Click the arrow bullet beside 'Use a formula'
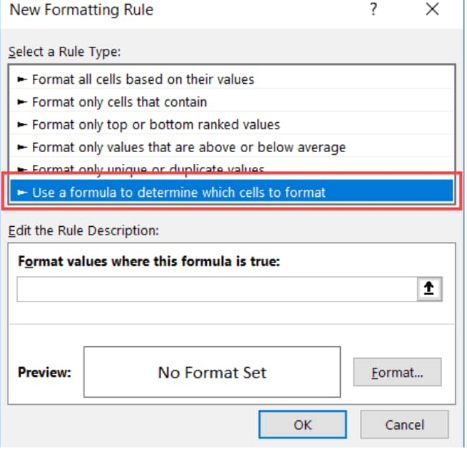Screen dimensions: 467x453 coord(22,192)
